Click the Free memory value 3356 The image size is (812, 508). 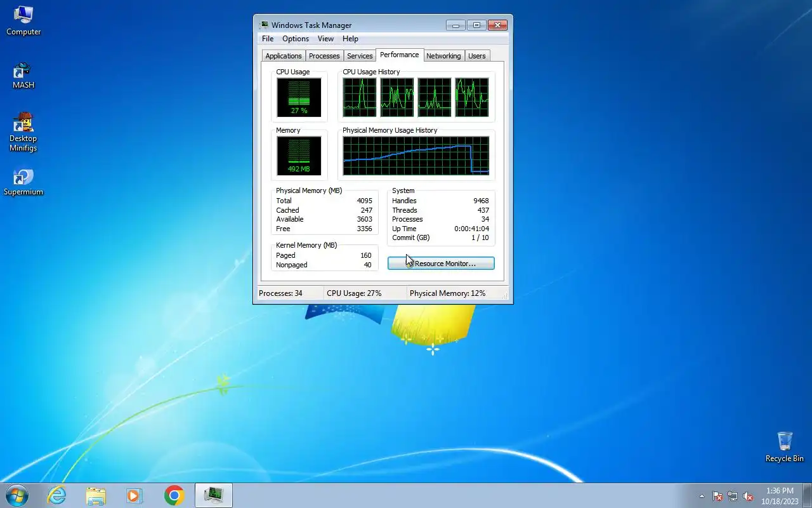pyautogui.click(x=364, y=229)
